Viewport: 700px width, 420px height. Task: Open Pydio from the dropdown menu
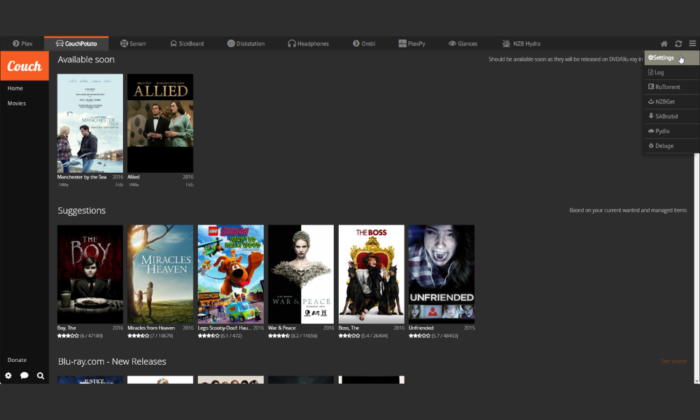[x=671, y=131]
